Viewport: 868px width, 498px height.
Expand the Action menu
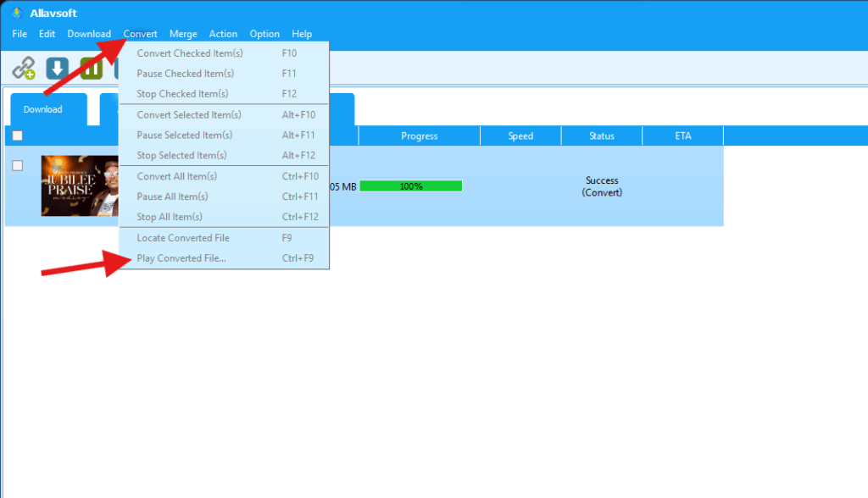click(223, 34)
